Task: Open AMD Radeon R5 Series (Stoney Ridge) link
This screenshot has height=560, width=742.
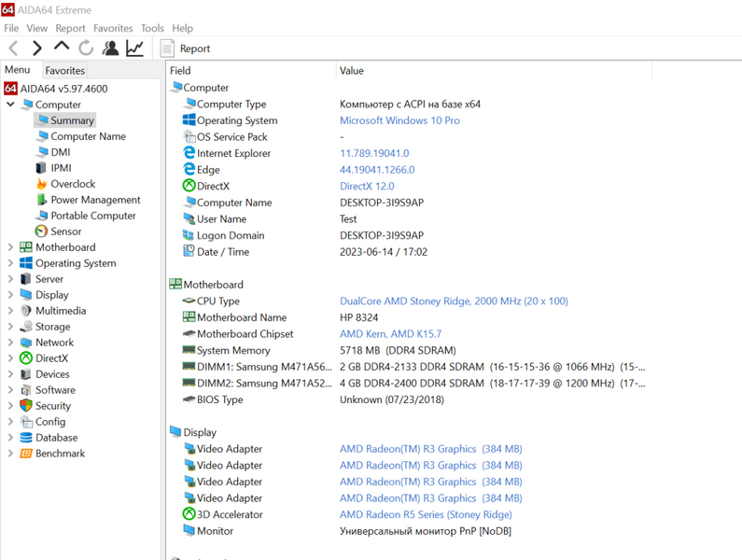Action: [426, 514]
